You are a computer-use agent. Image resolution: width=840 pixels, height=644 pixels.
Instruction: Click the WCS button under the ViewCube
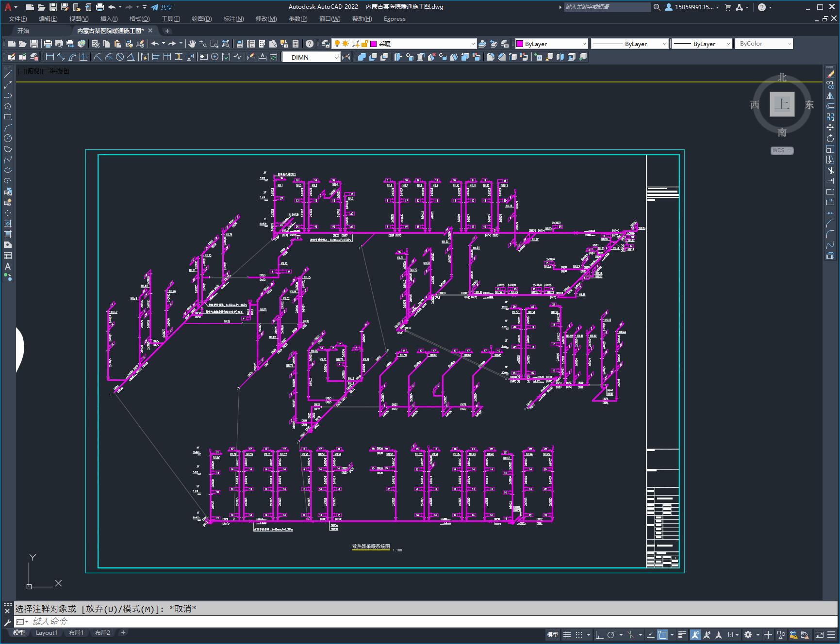click(x=782, y=150)
